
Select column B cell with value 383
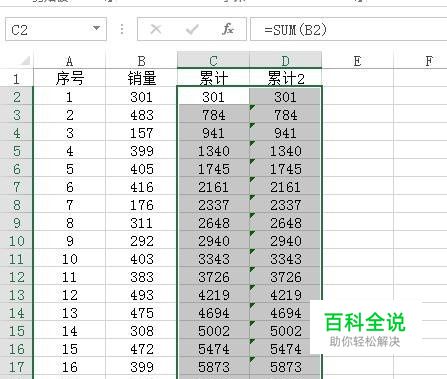pos(141,277)
